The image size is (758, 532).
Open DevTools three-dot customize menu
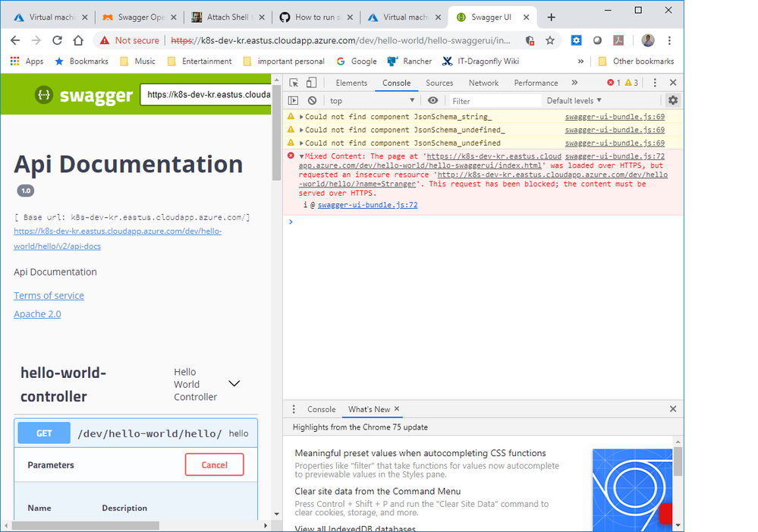(654, 83)
